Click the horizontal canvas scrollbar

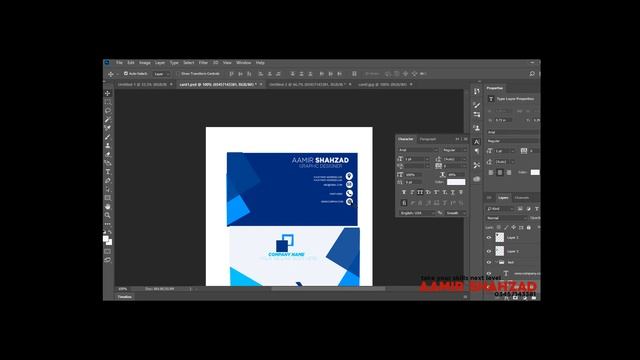point(329,289)
